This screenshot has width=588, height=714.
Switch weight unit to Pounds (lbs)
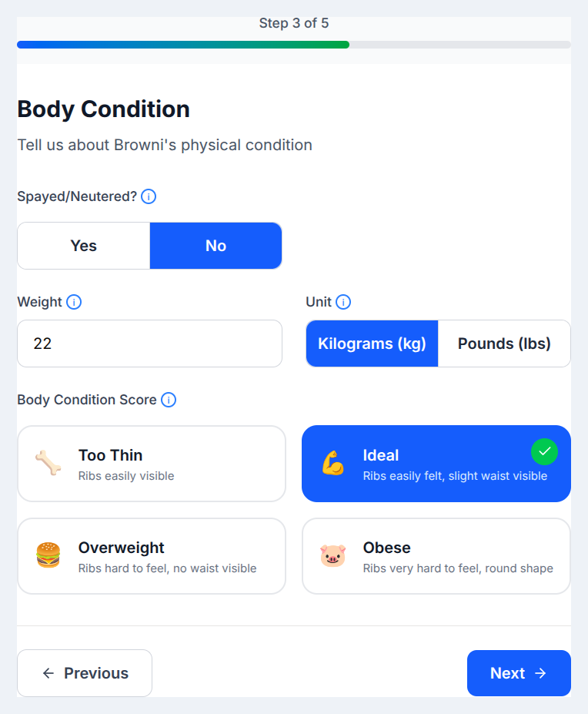pyautogui.click(x=504, y=344)
